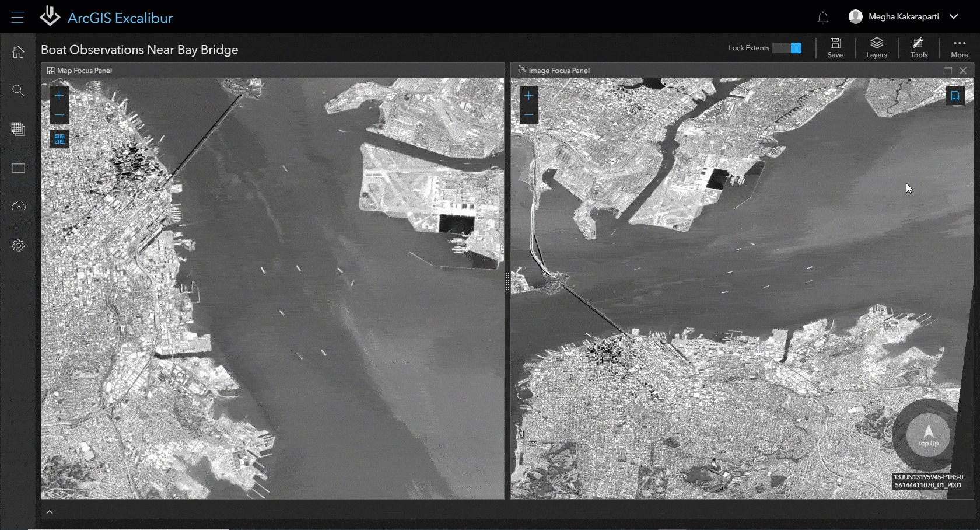980x530 pixels.
Task: Expand the Megha Kakaraparti account dropdown
Action: [954, 16]
